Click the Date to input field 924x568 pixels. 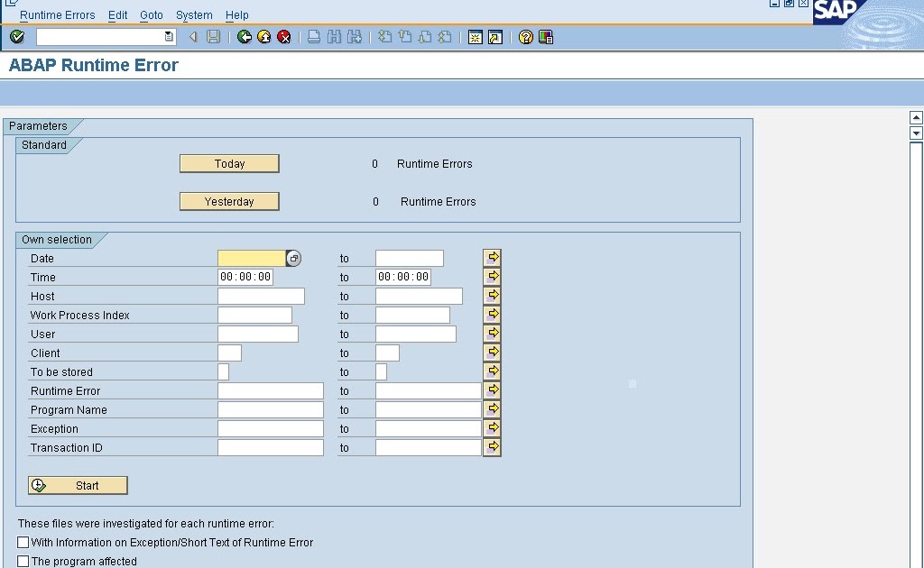(x=410, y=258)
